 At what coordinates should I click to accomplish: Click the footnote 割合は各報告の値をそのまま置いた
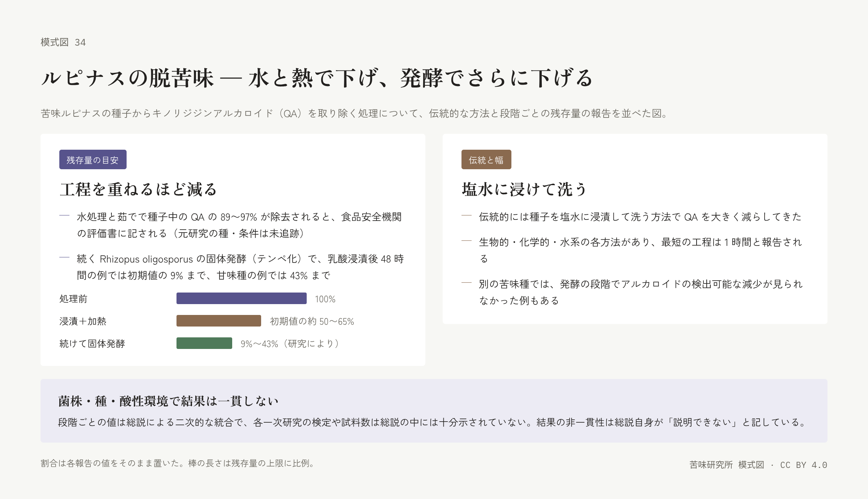tap(179, 463)
